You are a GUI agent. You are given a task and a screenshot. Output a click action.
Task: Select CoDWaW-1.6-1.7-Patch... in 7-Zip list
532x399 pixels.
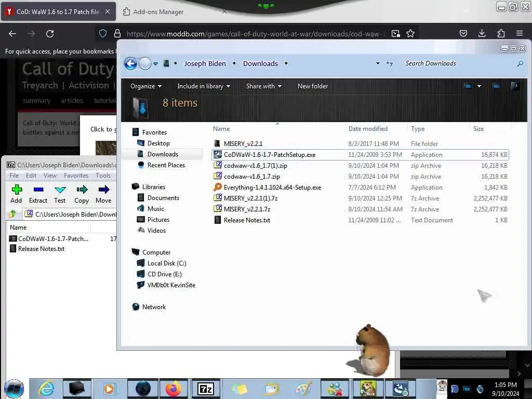click(x=53, y=239)
